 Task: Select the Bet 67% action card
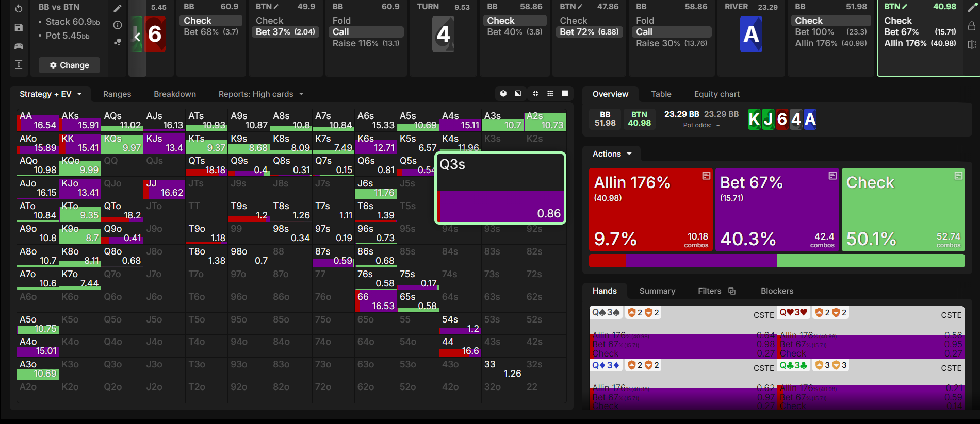click(777, 210)
